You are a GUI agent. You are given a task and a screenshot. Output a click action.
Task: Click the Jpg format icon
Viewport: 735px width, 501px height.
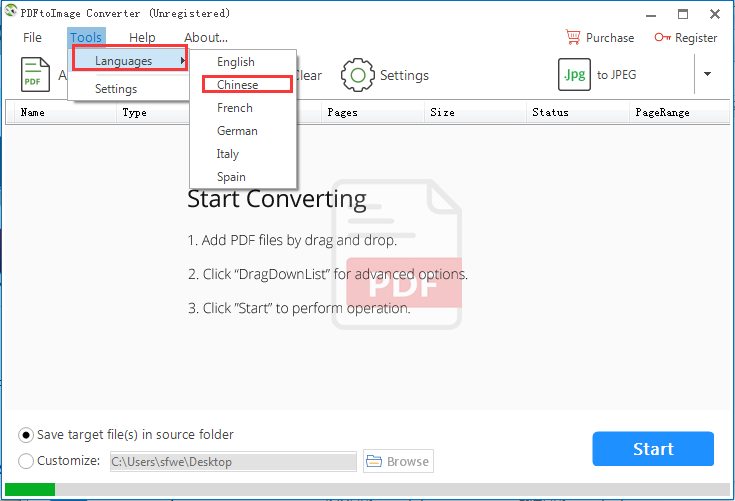(574, 75)
